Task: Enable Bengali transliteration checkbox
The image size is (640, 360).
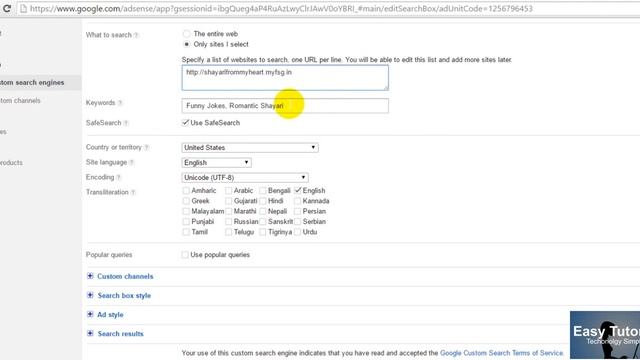Action: coord(263,191)
